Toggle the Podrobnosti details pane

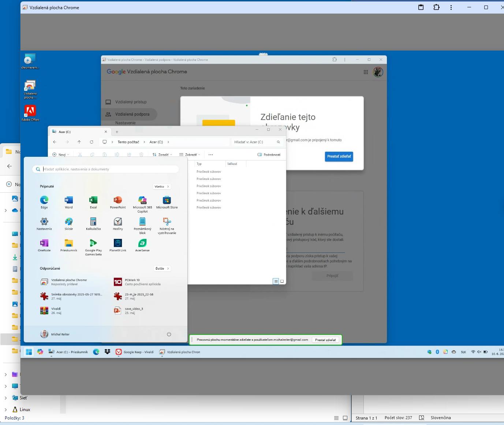269,155
